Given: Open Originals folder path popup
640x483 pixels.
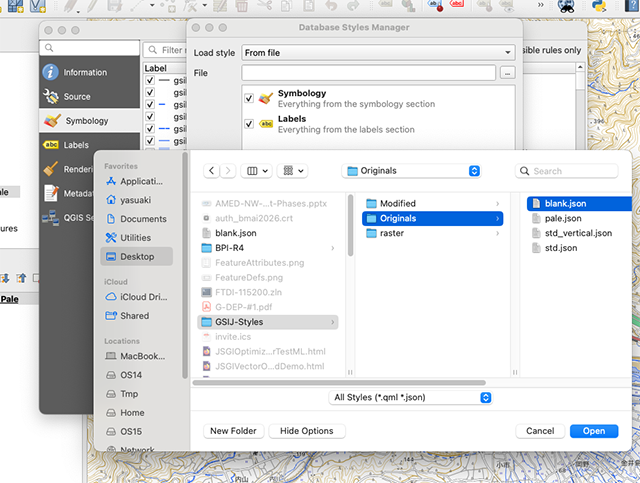Looking at the screenshot, I should [x=411, y=171].
